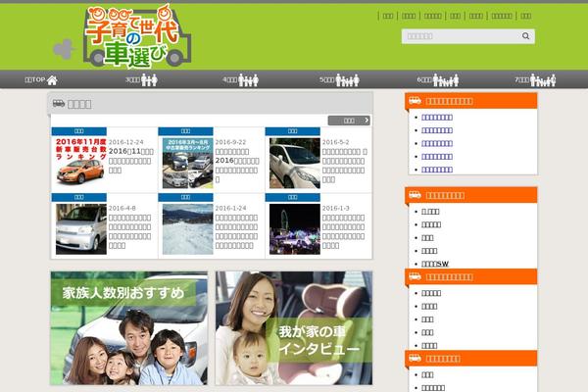This screenshot has width=588, height=392.
Task: Open the article title under date 2016-4-8
Action: 129,231
